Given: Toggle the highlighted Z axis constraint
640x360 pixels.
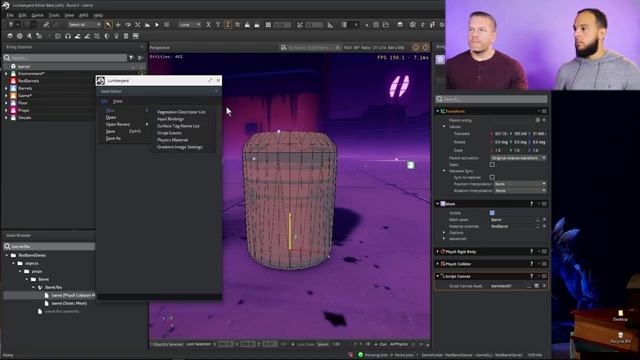Looking at the screenshot, I should click(x=227, y=25).
